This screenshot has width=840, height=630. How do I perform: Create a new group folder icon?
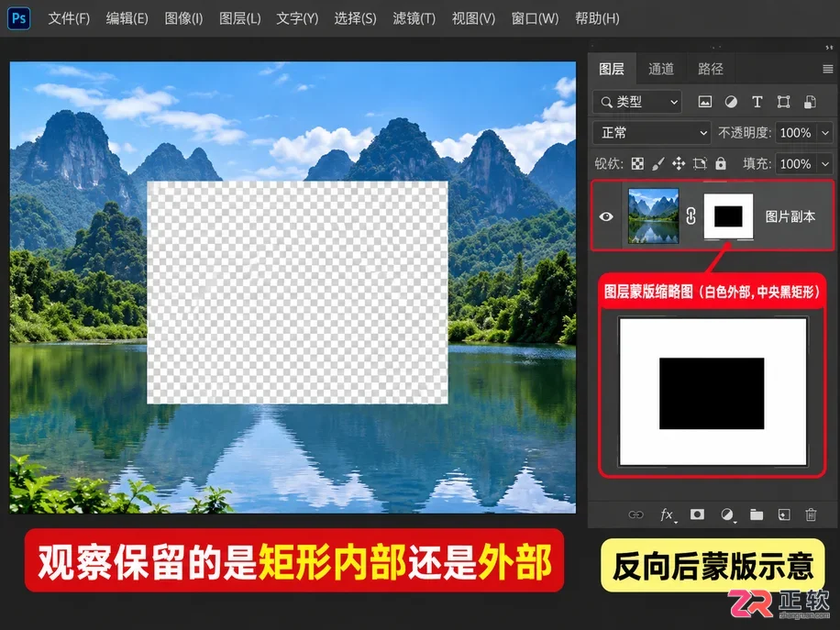(757, 514)
